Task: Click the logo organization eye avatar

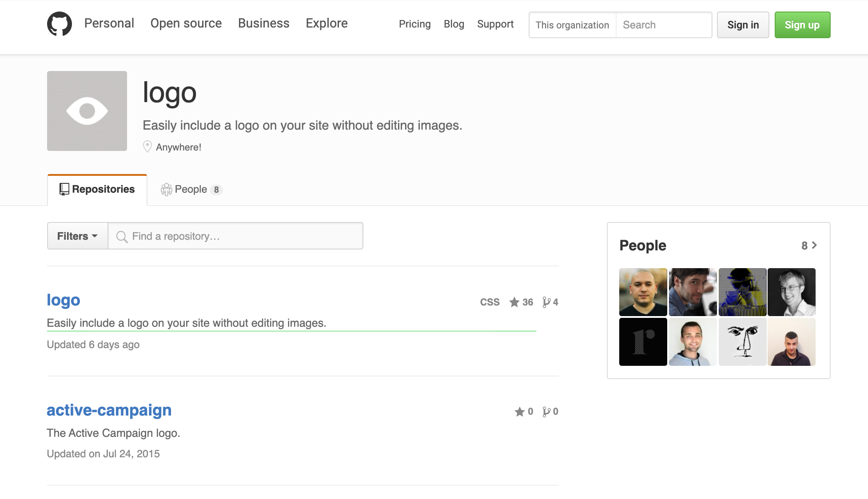Action: point(87,111)
